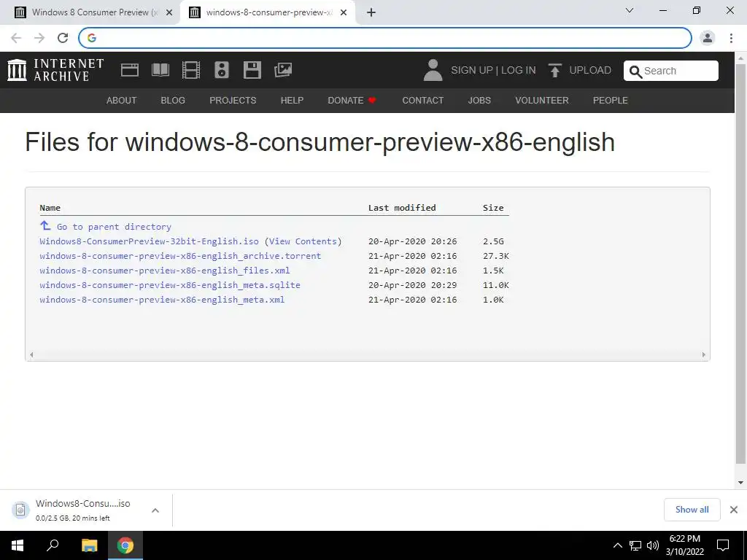Click the parent directory up-arrow icon

click(x=45, y=225)
